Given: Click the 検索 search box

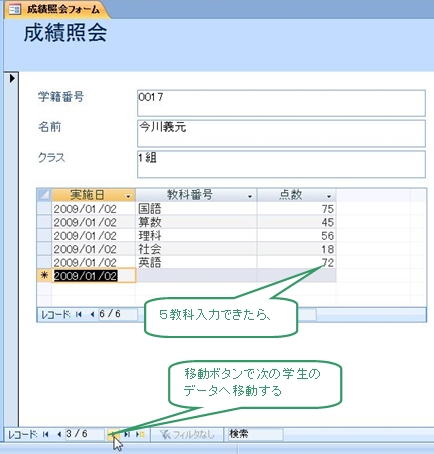Looking at the screenshot, I should pos(255,434).
